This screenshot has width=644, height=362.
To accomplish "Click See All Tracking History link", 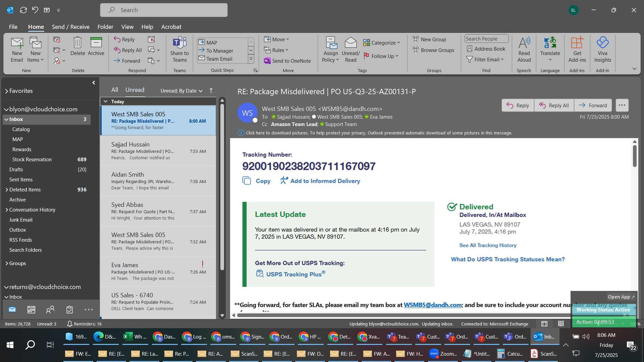I will pos(488,245).
